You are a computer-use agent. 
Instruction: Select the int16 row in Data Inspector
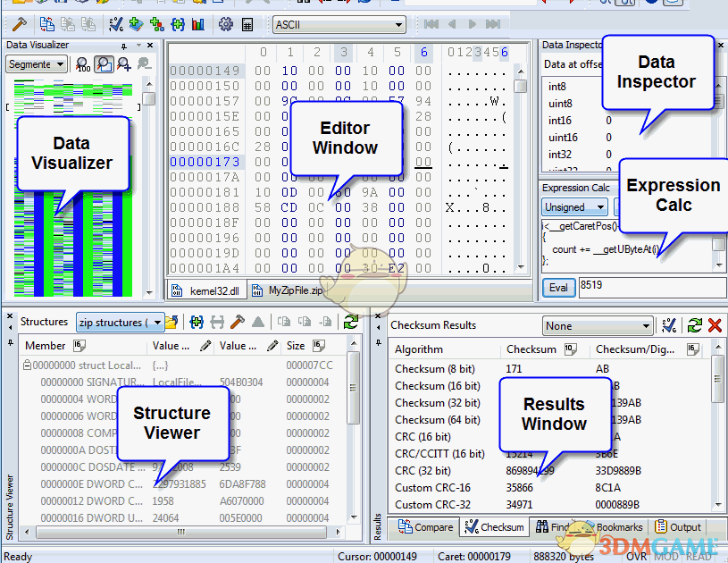pyautogui.click(x=625, y=121)
